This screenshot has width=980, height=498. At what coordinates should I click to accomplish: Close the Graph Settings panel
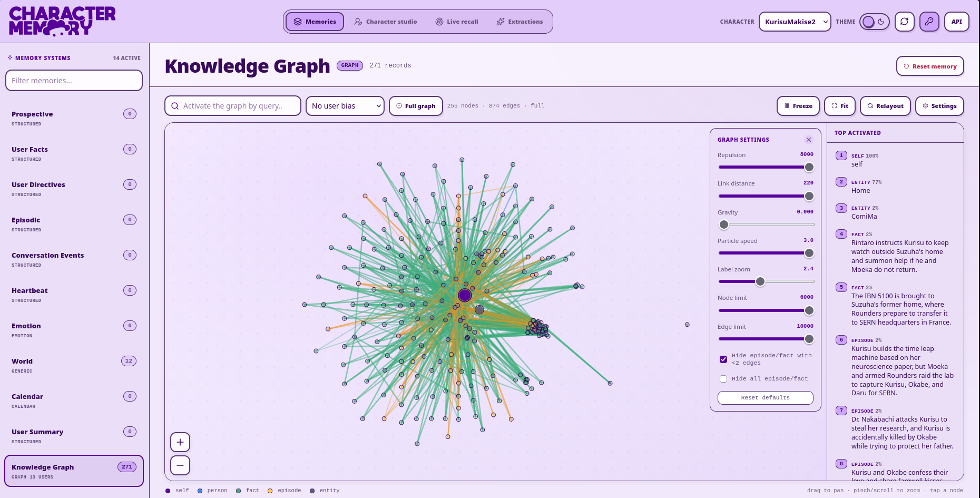[809, 140]
